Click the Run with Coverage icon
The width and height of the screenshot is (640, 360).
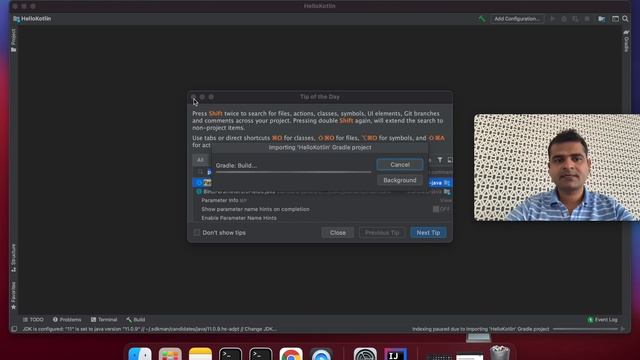(x=575, y=19)
